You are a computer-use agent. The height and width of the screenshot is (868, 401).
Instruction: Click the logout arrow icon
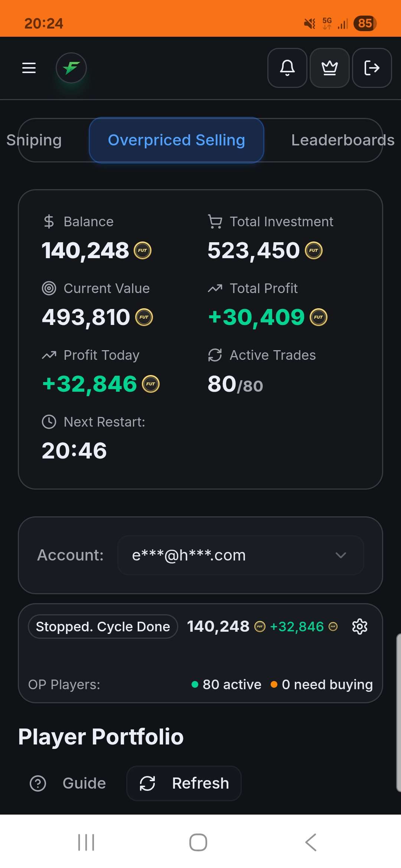click(372, 68)
